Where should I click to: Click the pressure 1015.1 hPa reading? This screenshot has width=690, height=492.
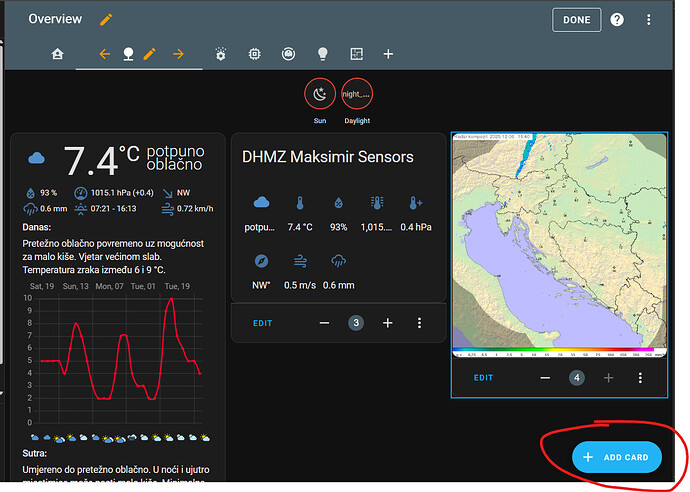114,193
